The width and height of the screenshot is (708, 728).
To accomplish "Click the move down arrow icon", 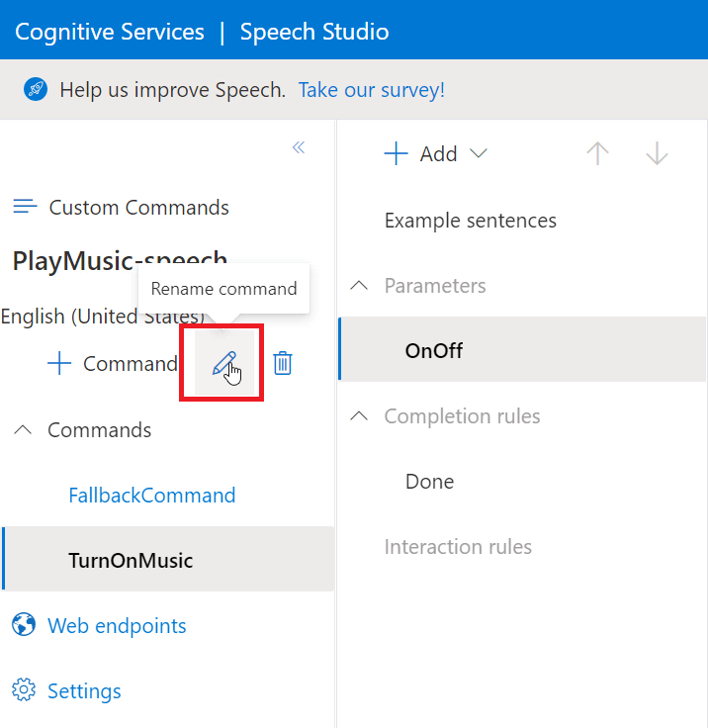I will [x=657, y=153].
